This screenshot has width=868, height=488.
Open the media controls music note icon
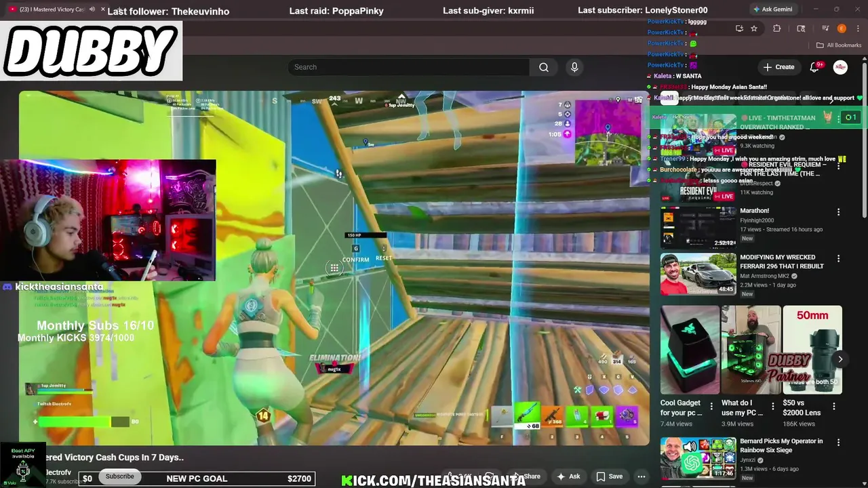coord(825,28)
